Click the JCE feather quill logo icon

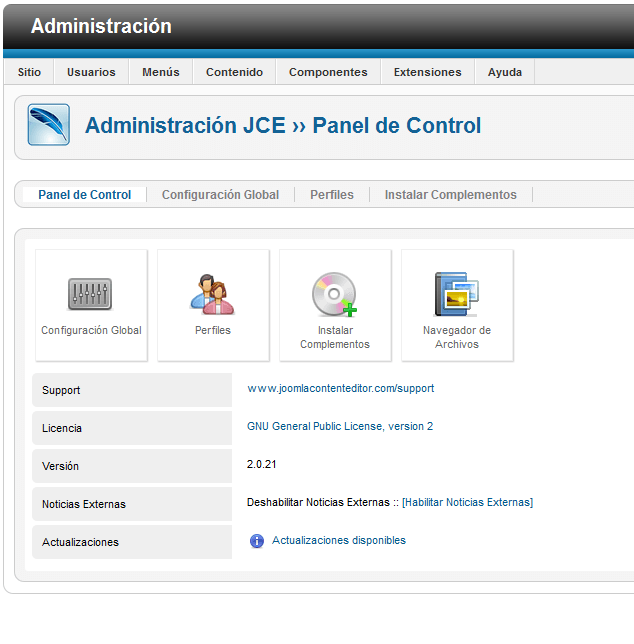pyautogui.click(x=48, y=124)
